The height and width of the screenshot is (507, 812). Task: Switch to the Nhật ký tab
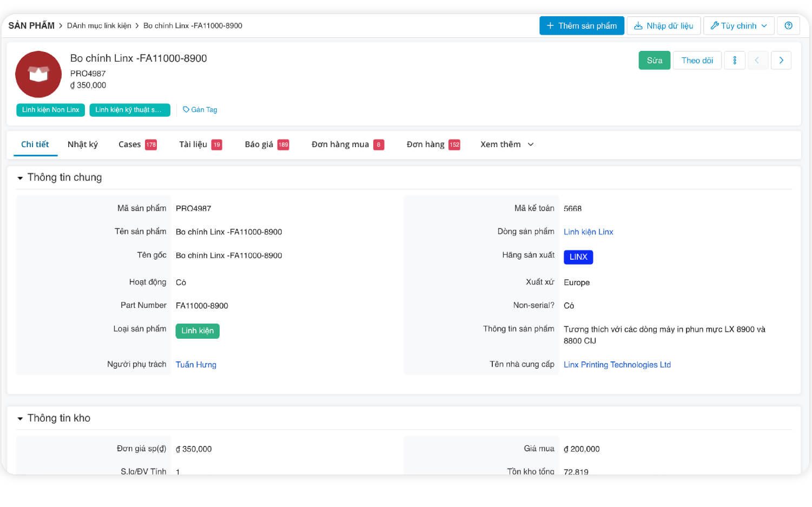pos(83,144)
